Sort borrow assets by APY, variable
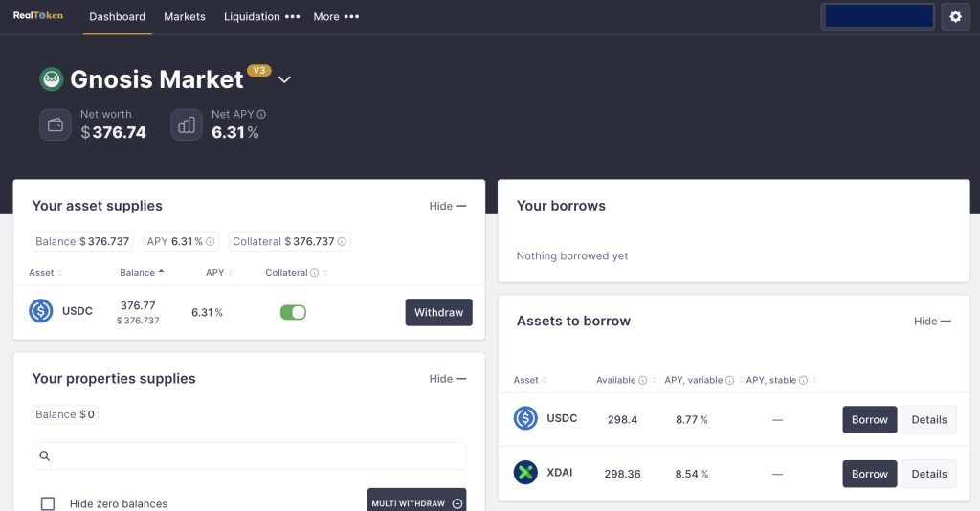This screenshot has width=980, height=511. tap(703, 381)
